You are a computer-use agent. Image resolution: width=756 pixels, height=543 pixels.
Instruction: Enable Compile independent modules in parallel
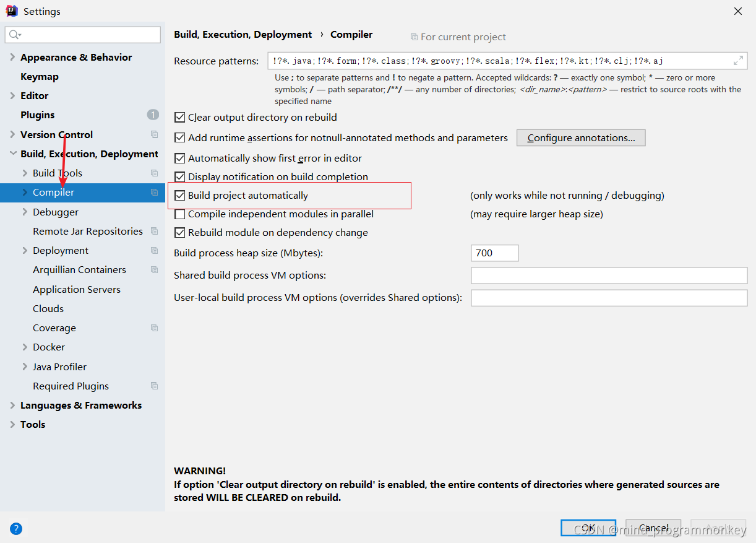[180, 214]
